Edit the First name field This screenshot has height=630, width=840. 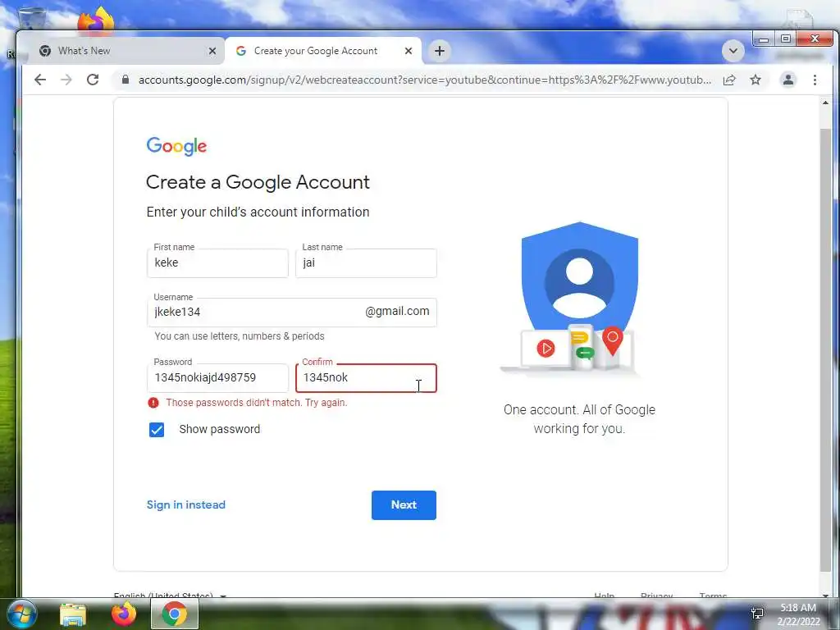[x=217, y=263]
